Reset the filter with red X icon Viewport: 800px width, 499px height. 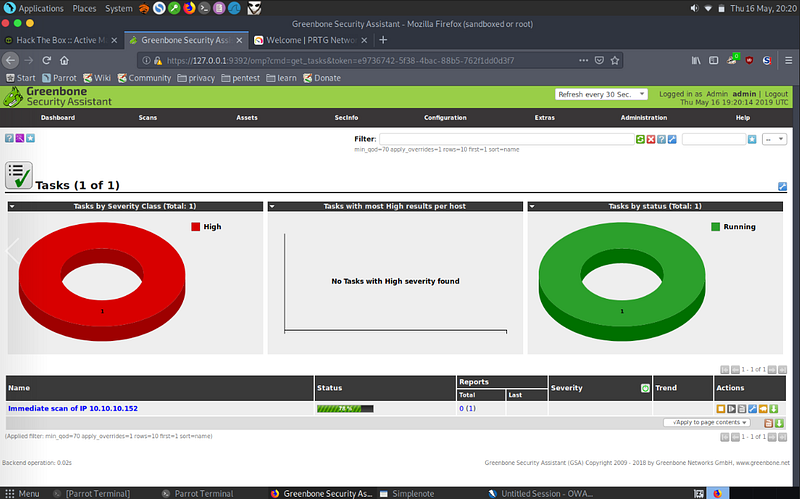(651, 139)
